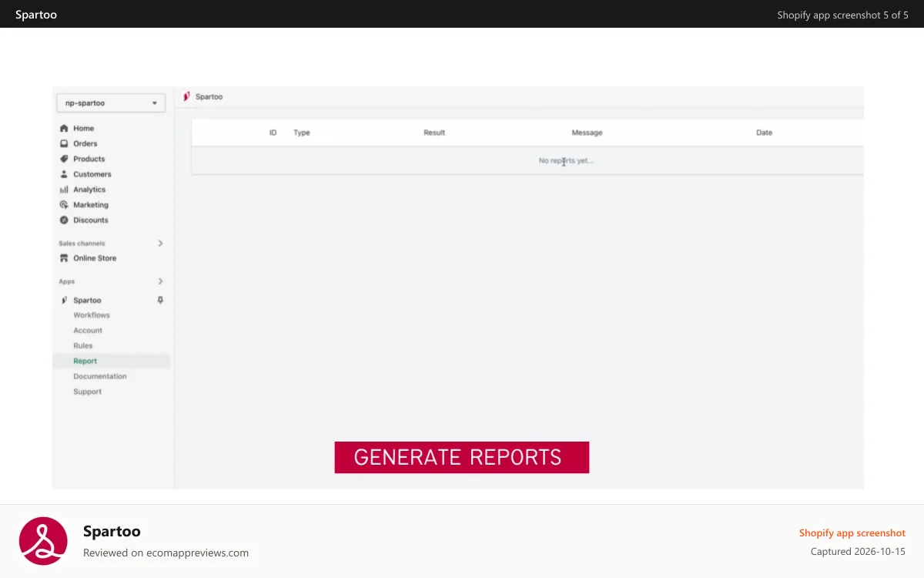Click the ID column header
924x578 pixels.
(x=273, y=133)
